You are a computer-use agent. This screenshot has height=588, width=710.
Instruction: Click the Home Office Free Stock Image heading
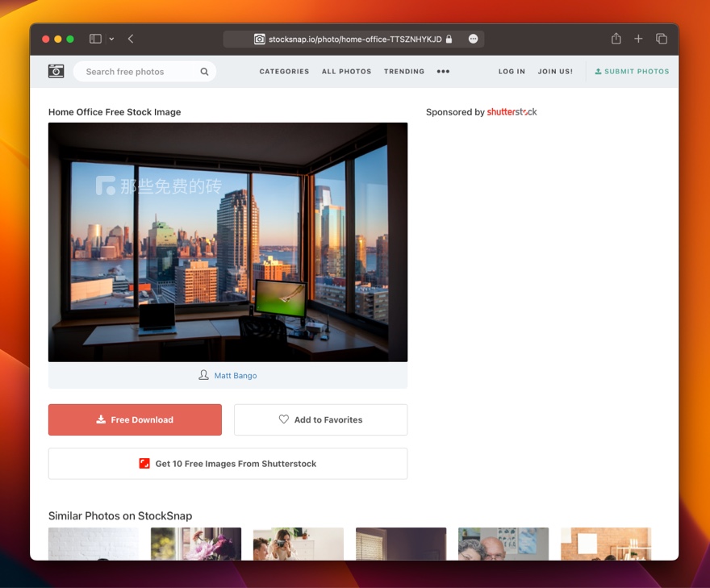115,112
